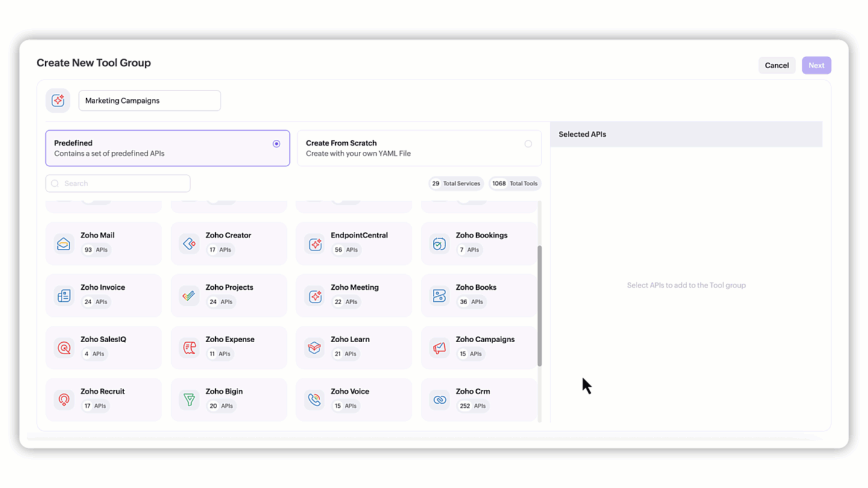Click the Zoho Recruit service name

click(103, 391)
